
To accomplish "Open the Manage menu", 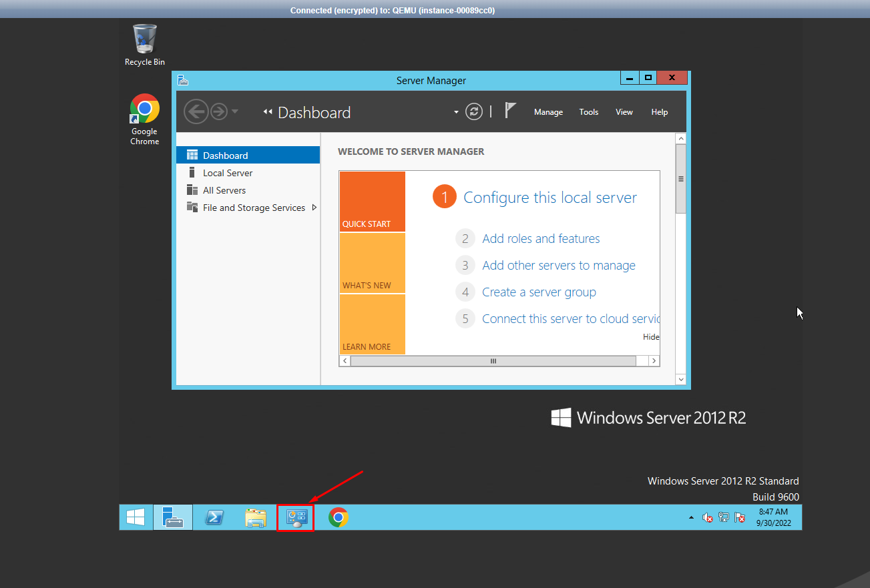I will 549,112.
